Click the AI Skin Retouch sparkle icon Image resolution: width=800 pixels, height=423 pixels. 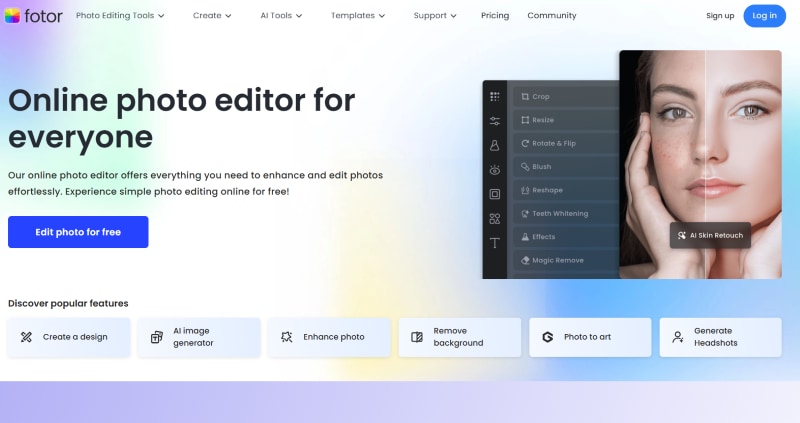pyautogui.click(x=681, y=235)
